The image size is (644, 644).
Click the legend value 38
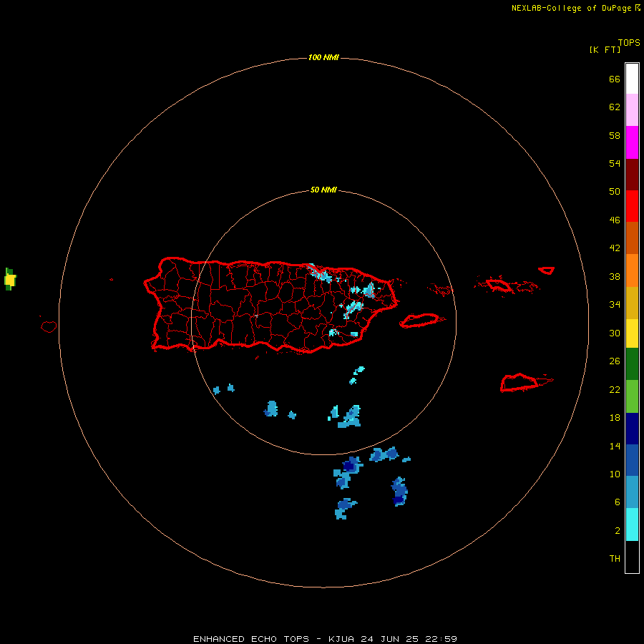(x=615, y=276)
